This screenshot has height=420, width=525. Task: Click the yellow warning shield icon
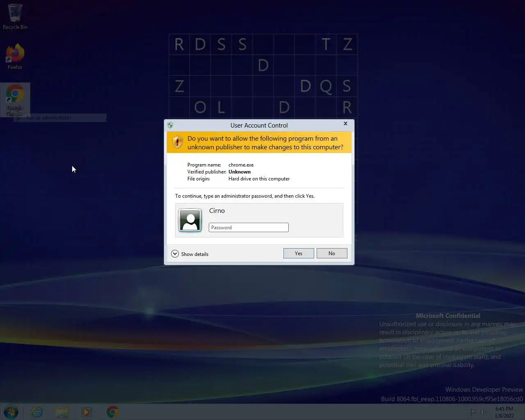pos(177,142)
